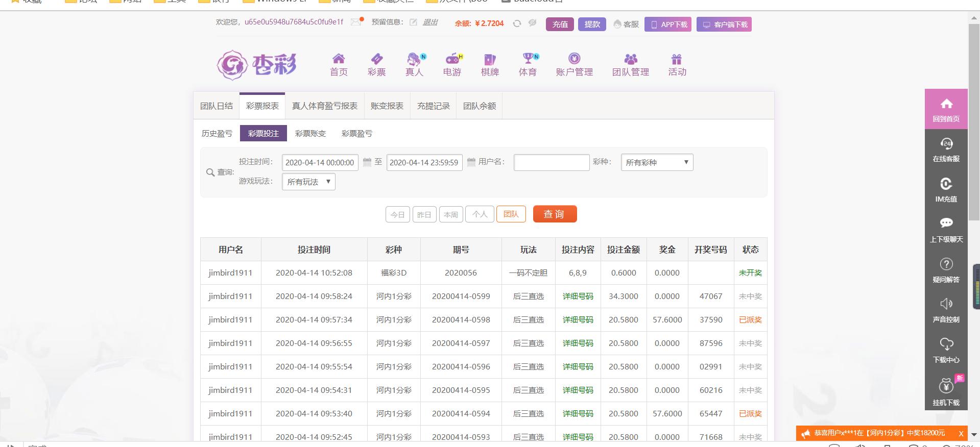Click the orange 查询 search button

tap(555, 214)
